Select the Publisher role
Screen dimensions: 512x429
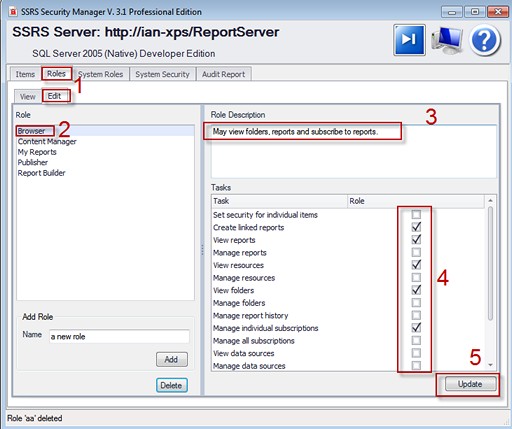tap(105, 162)
